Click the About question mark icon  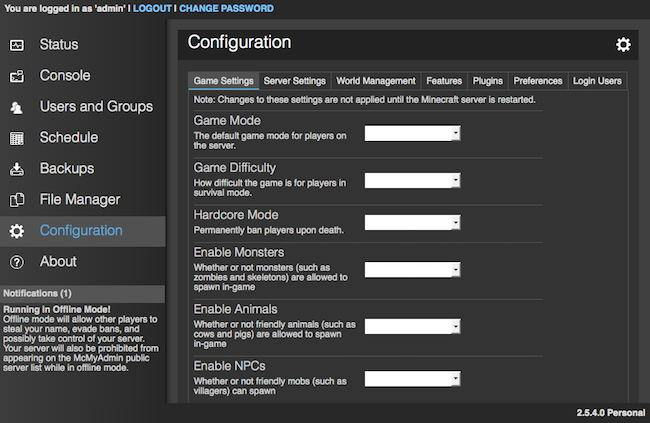coord(17,262)
